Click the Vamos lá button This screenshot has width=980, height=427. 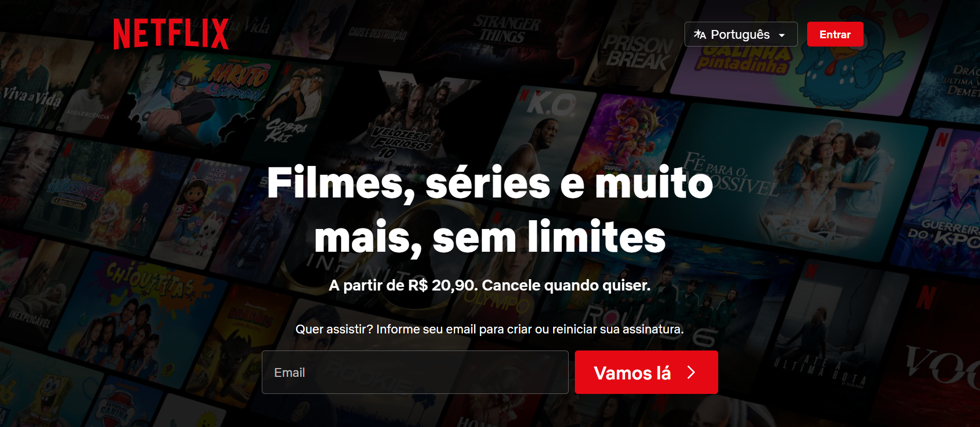pyautogui.click(x=646, y=372)
